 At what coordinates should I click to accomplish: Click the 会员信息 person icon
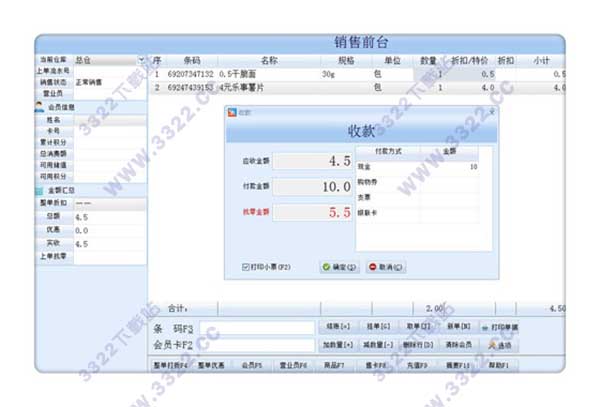[39, 107]
